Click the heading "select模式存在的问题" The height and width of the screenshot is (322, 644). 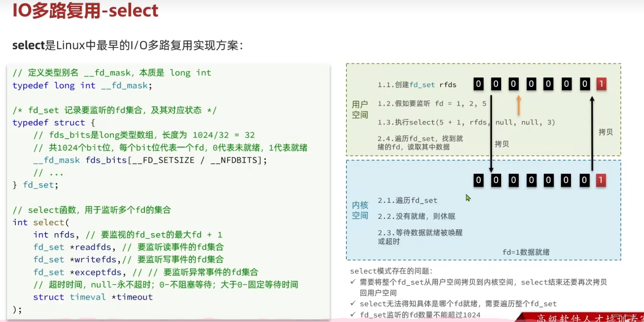click(391, 271)
